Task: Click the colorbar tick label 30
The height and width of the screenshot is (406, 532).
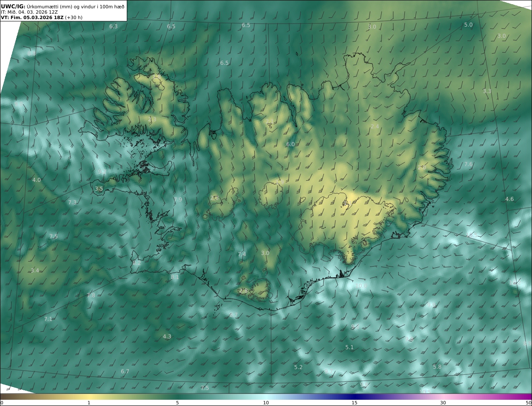Action: [x=443, y=403]
